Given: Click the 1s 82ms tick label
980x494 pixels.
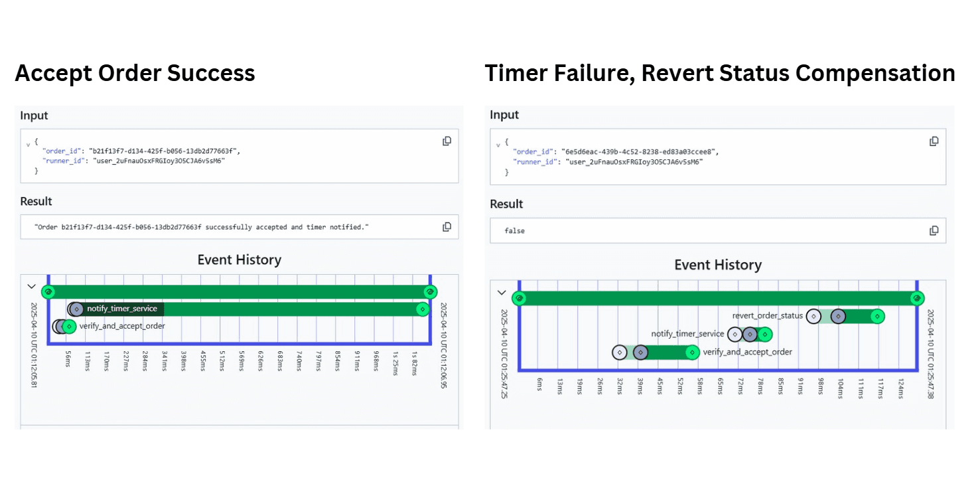Looking at the screenshot, I should point(415,363).
